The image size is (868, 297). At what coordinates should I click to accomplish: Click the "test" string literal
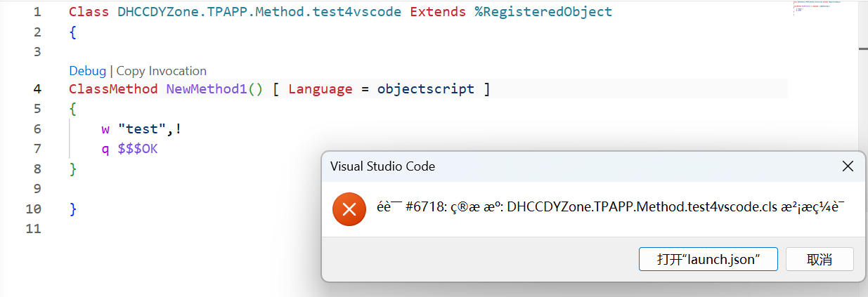[141, 129]
